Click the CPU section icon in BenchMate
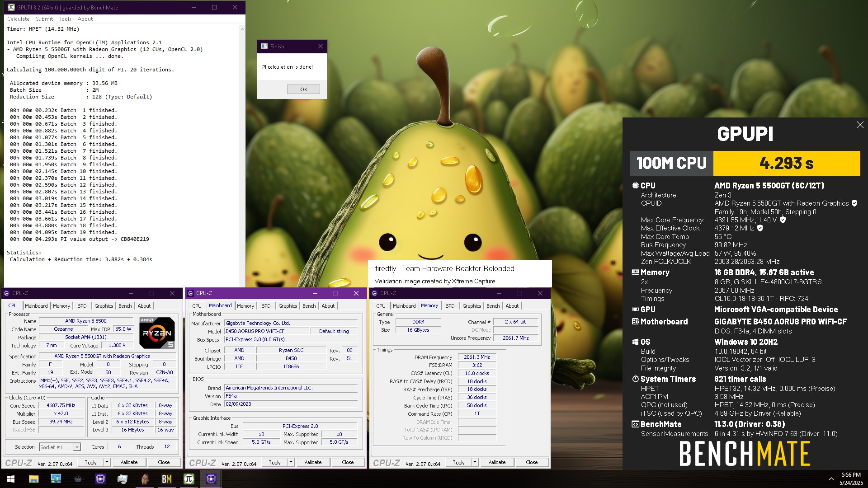This screenshot has width=868, height=488. 635,186
